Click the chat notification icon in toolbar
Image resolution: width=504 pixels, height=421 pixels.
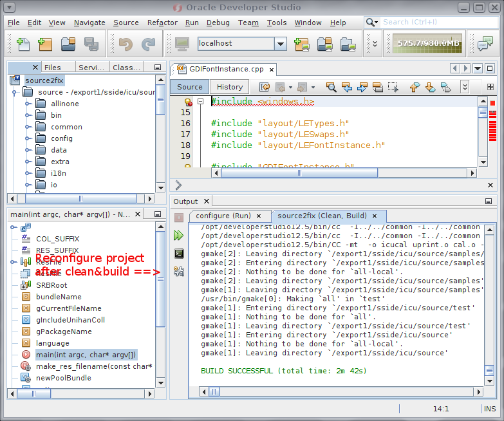coord(485,44)
